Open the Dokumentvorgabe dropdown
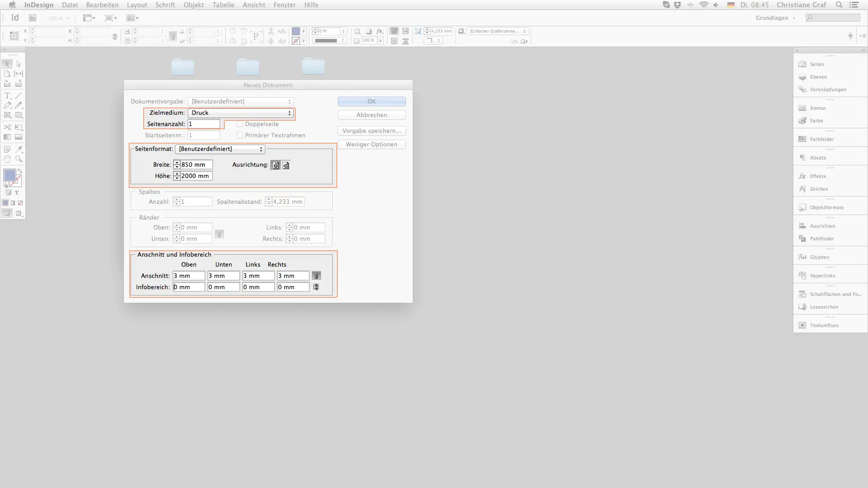Viewport: 868px width, 488px height. [x=241, y=102]
